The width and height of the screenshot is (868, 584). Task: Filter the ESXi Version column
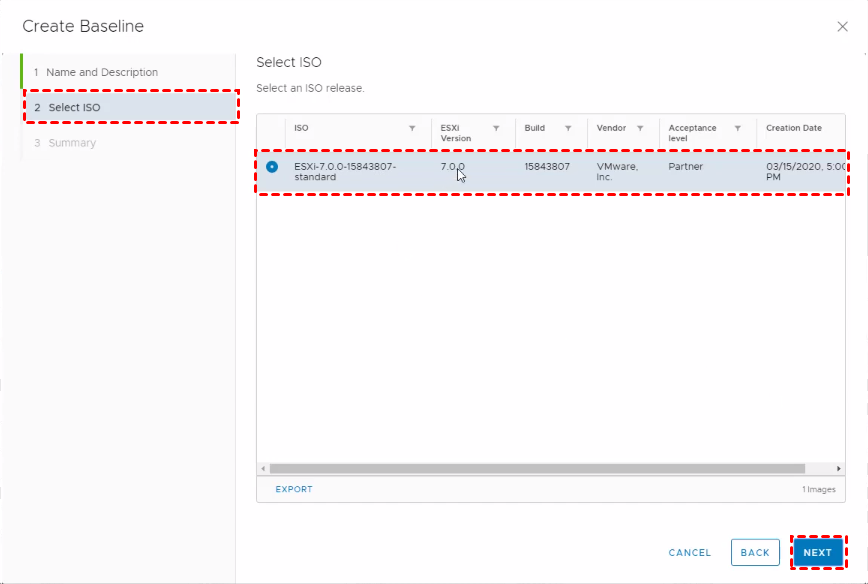(x=496, y=128)
